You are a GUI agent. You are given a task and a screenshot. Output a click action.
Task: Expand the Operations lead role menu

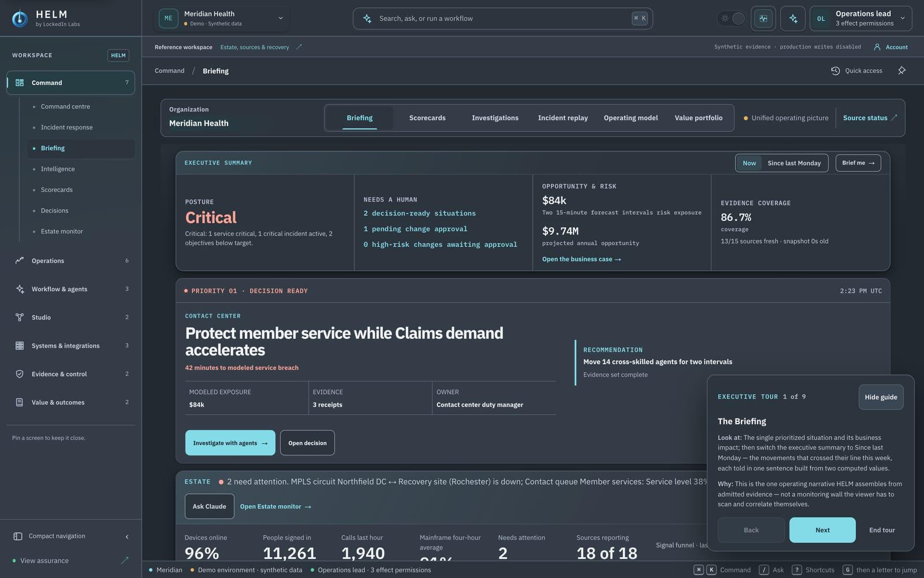tap(861, 18)
